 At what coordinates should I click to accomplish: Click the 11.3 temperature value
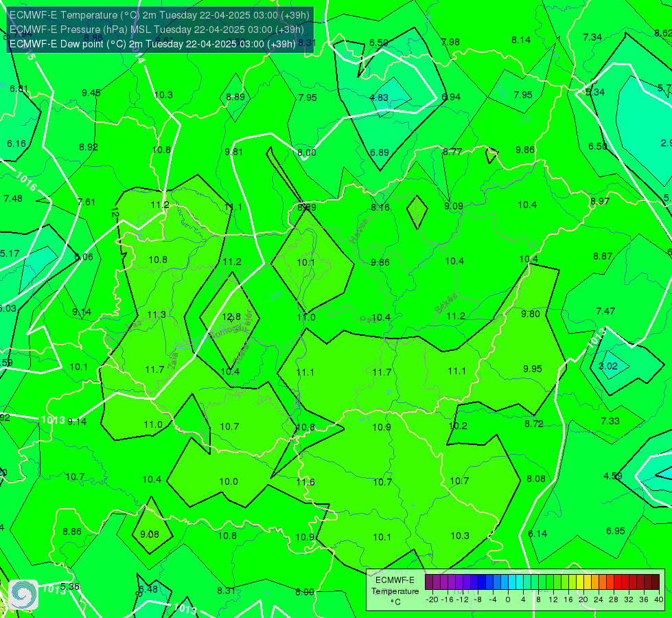click(x=157, y=314)
